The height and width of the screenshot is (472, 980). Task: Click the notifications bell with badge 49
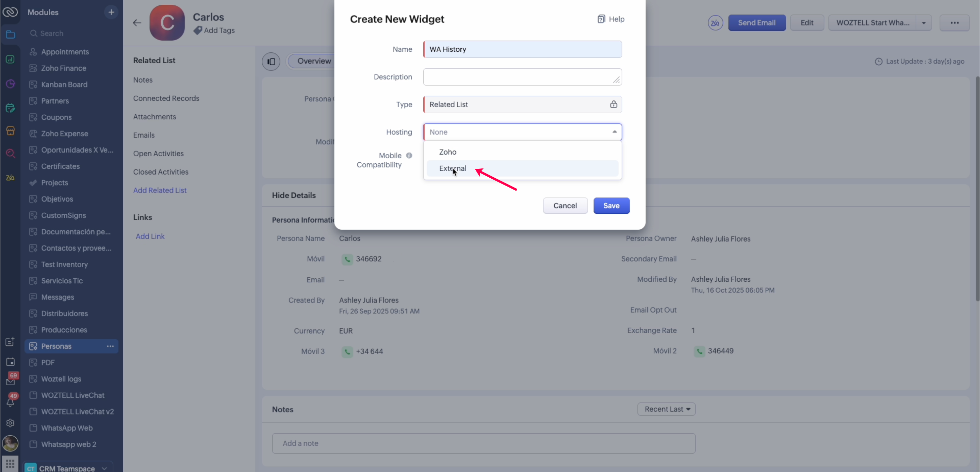[x=10, y=402]
